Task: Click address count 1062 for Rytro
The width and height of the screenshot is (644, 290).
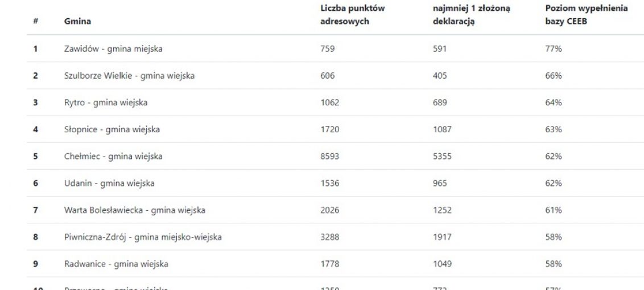Action: click(x=330, y=103)
